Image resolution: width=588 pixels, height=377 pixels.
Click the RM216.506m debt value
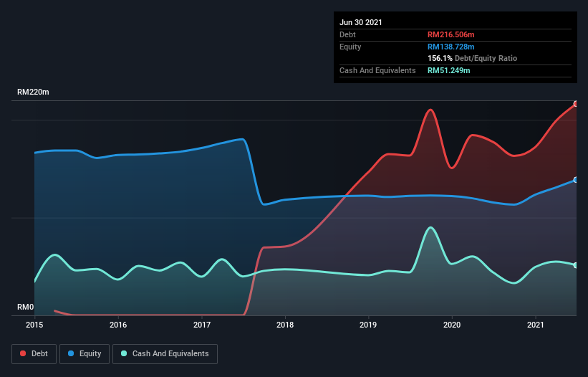(x=450, y=34)
